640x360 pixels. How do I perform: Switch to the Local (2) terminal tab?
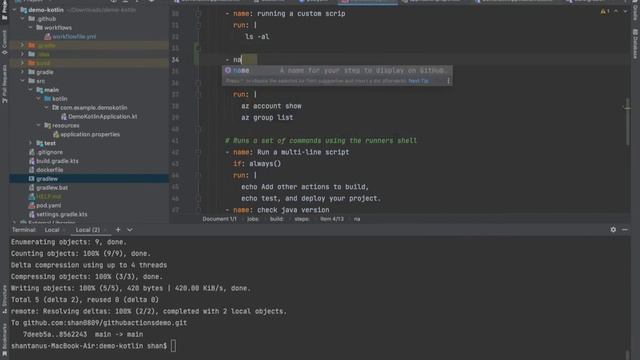point(88,230)
